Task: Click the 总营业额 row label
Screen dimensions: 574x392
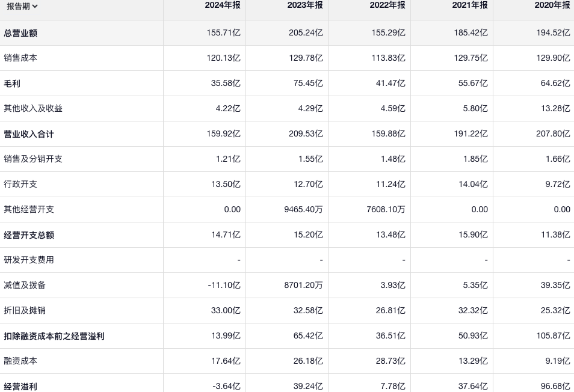Action: tap(20, 33)
